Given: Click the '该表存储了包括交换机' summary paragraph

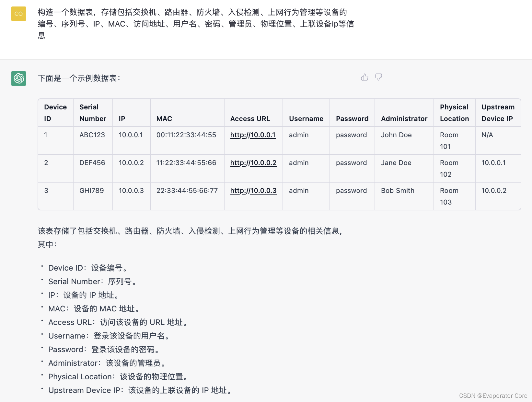Looking at the screenshot, I should pyautogui.click(x=190, y=238).
